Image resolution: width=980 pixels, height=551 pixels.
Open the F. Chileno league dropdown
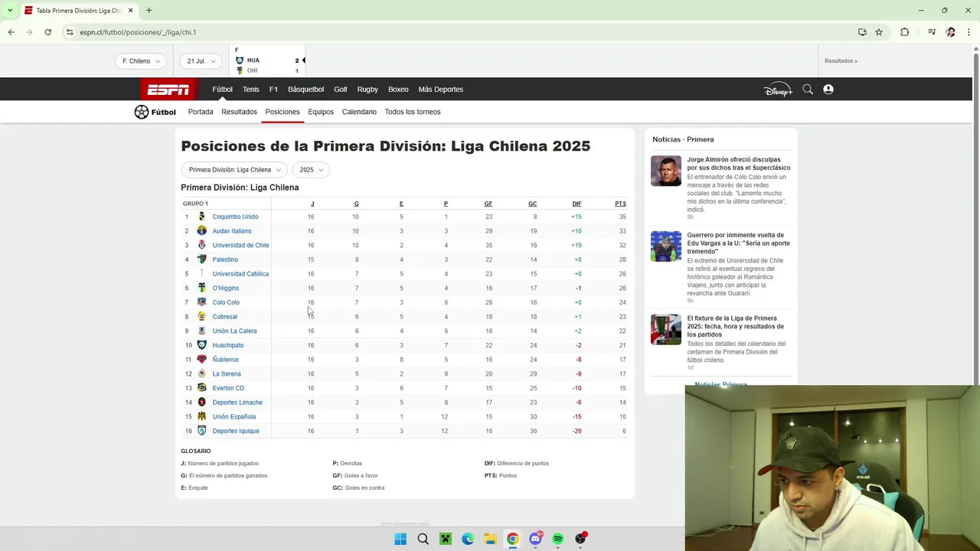(x=141, y=61)
